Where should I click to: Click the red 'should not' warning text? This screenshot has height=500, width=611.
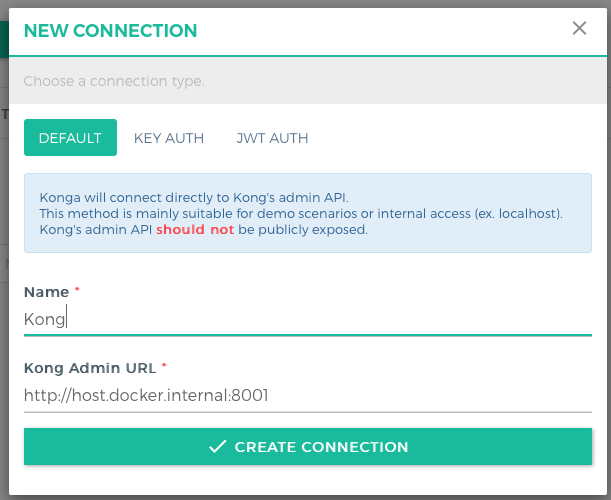tap(194, 229)
